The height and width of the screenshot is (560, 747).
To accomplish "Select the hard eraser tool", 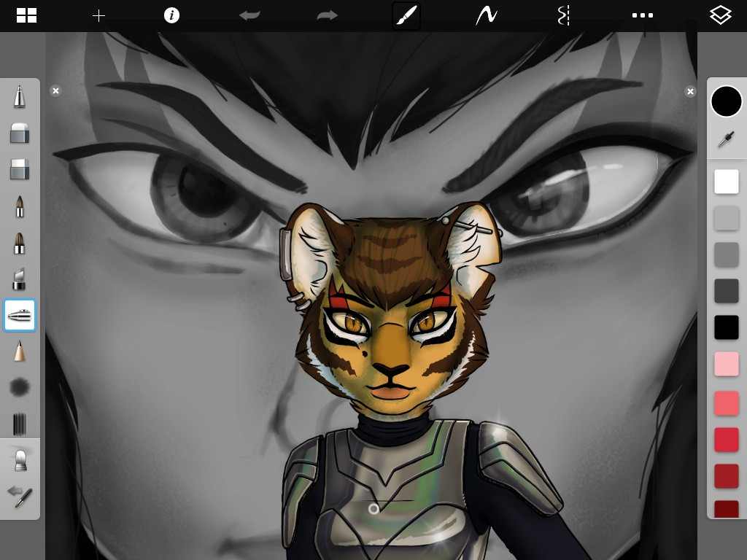I will [x=20, y=133].
